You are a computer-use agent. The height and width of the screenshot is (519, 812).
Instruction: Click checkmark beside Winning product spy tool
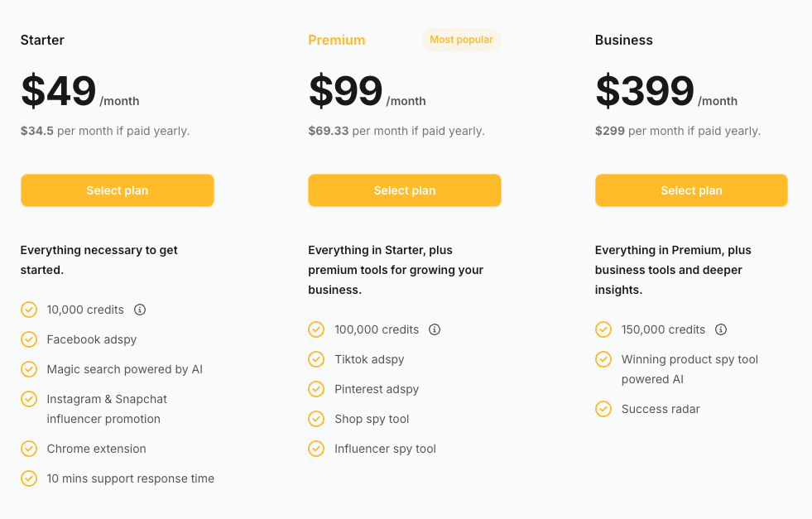(603, 359)
